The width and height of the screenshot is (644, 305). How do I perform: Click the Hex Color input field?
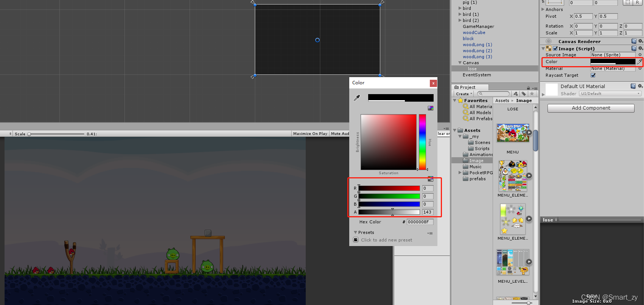point(420,222)
